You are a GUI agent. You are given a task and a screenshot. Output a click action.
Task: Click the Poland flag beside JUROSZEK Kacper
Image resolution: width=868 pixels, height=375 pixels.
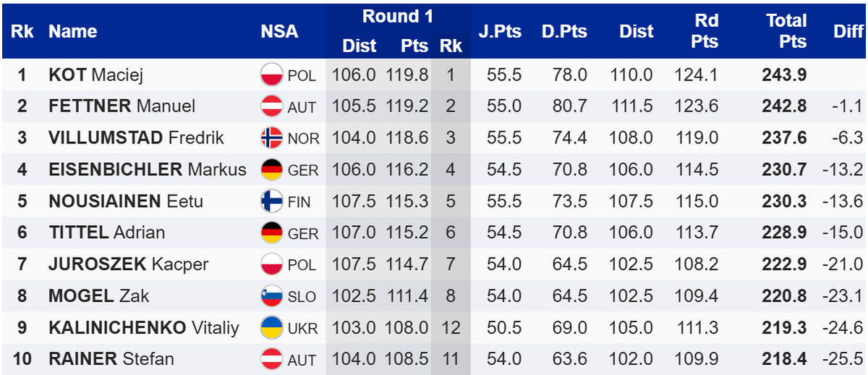coord(271,264)
